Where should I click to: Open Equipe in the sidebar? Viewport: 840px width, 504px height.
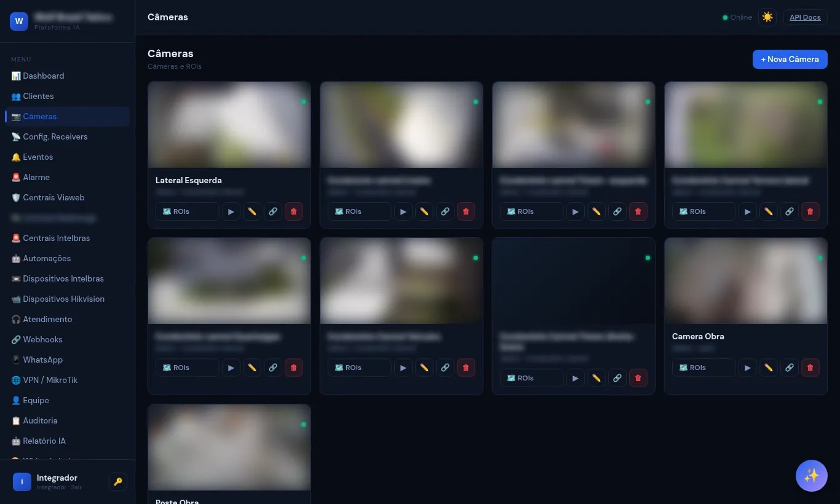67,400
